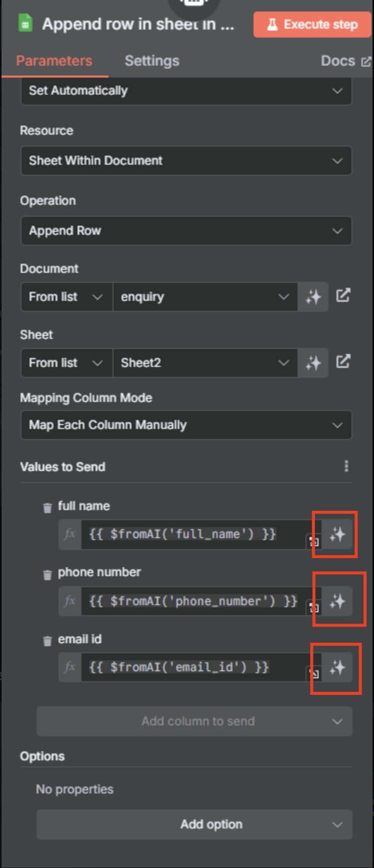The height and width of the screenshot is (868, 374).
Task: Open Sheet2 via external link icon
Action: 343,361
